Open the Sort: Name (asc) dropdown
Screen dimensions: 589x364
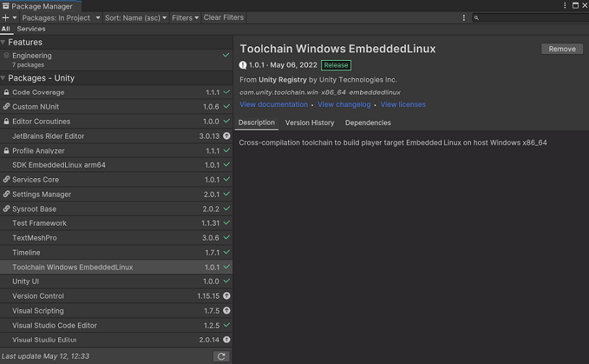135,17
